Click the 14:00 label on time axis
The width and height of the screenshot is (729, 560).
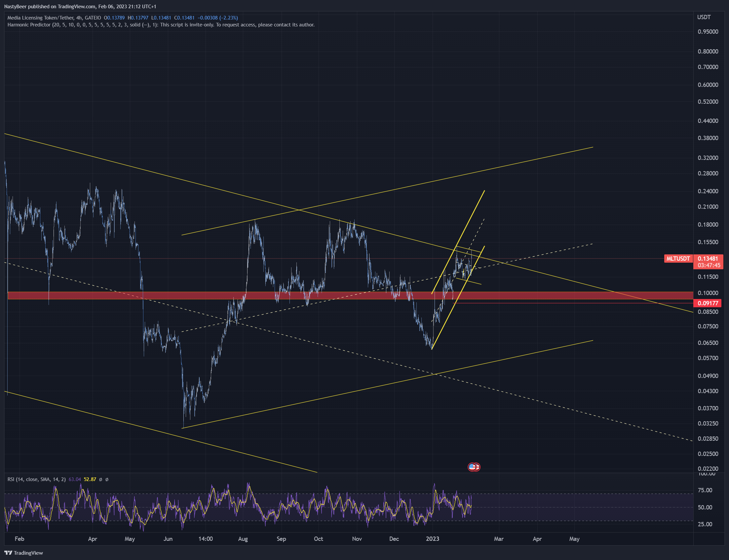pos(205,539)
